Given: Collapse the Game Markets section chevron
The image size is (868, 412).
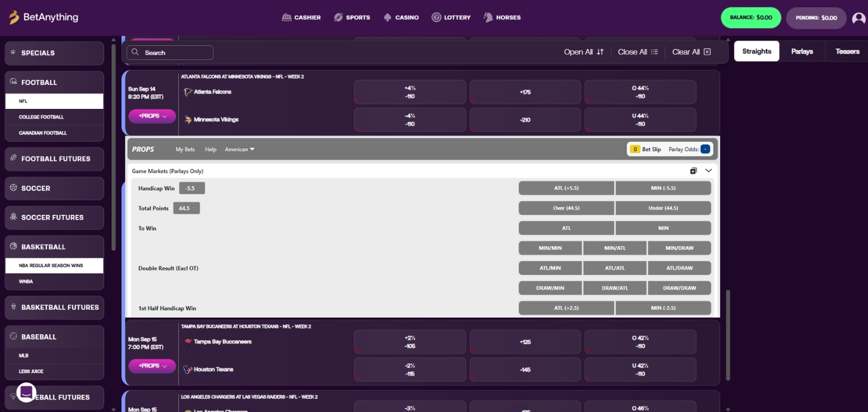Looking at the screenshot, I should 708,171.
